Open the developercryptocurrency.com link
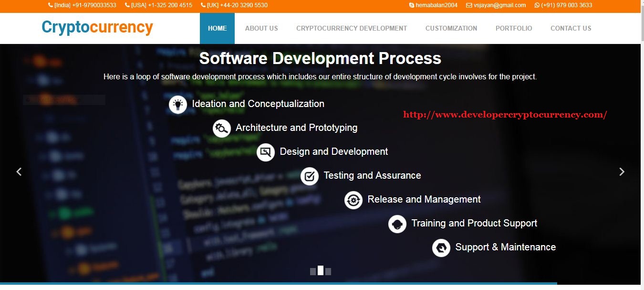 point(505,114)
